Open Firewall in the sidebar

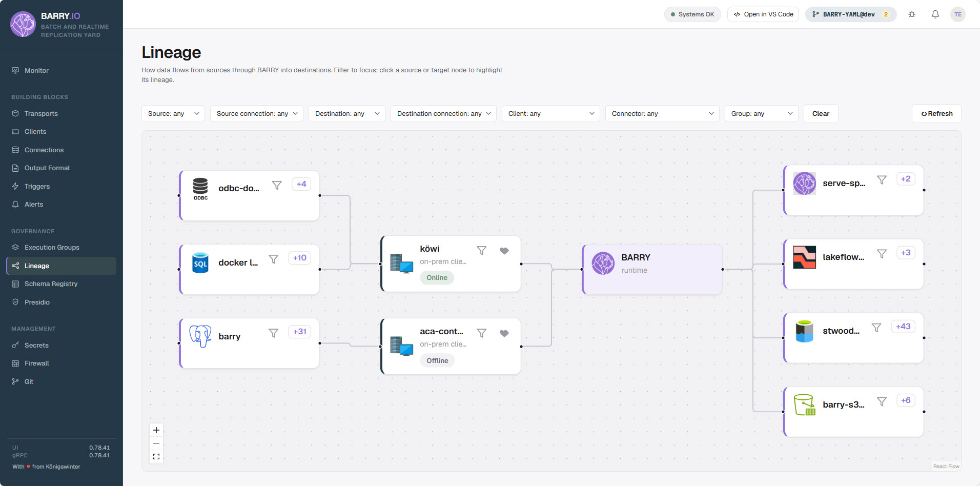[62, 363]
